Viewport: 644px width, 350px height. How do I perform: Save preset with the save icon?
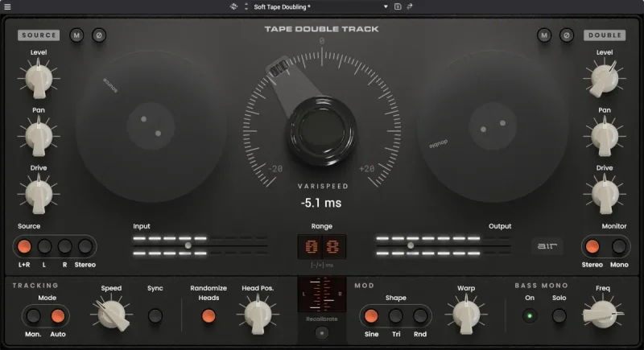tap(398, 6)
